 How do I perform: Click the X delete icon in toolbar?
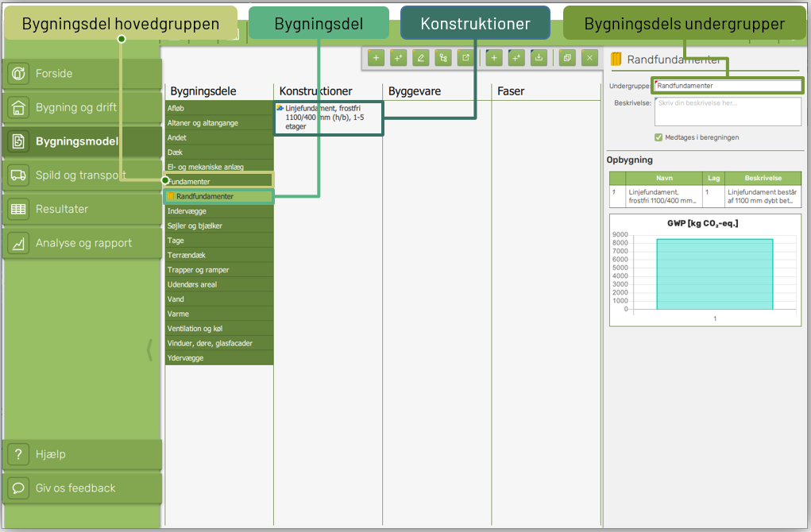[589, 58]
